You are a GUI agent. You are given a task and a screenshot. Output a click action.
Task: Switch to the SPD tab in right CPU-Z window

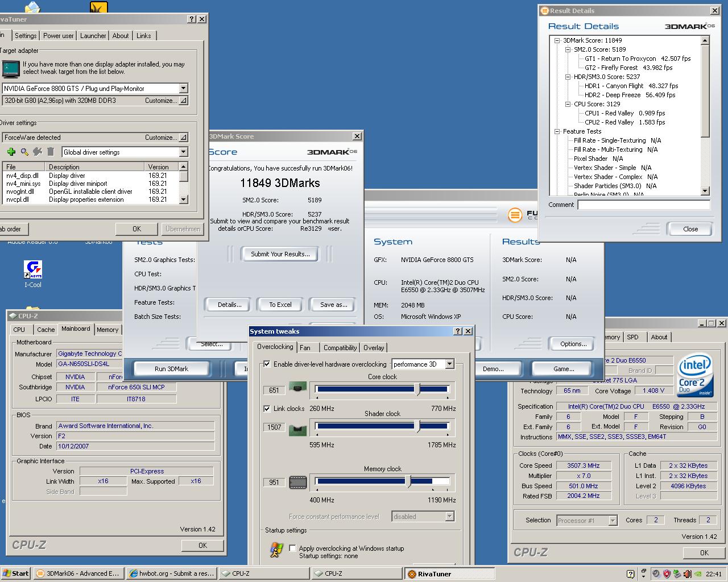[x=632, y=337]
